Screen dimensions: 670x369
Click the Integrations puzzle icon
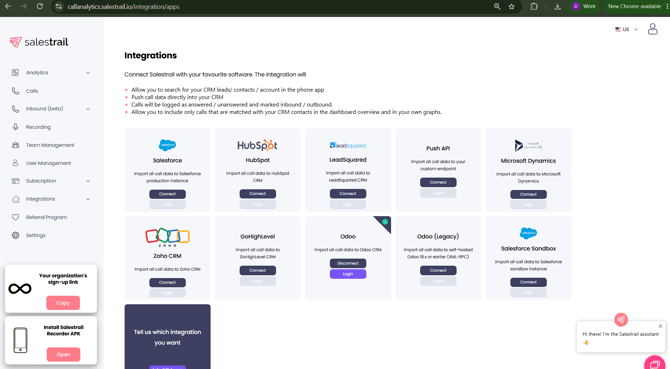click(x=15, y=199)
